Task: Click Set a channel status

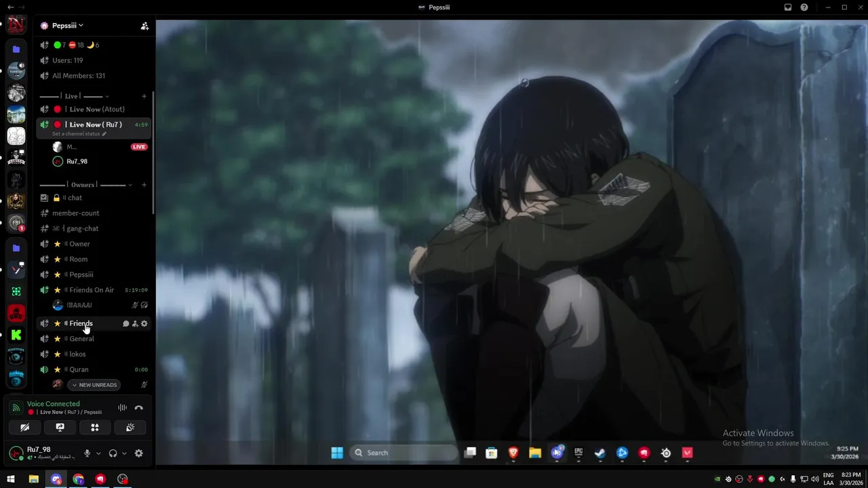Action: 79,134
